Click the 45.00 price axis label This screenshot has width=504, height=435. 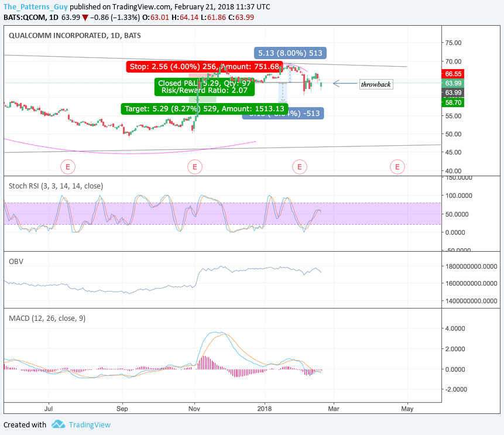click(x=453, y=152)
